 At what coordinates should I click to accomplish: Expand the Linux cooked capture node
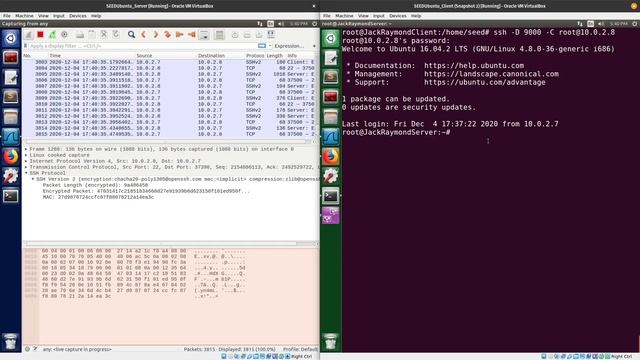point(26,155)
